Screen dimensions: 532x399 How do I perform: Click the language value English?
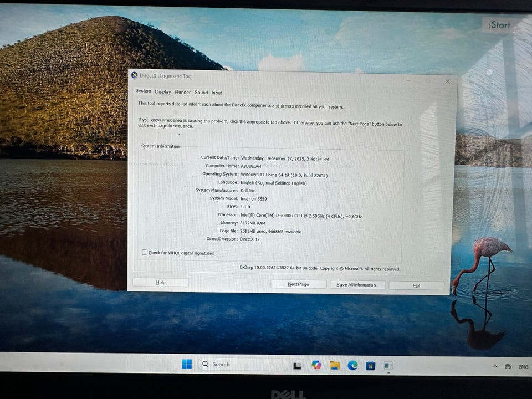273,183
